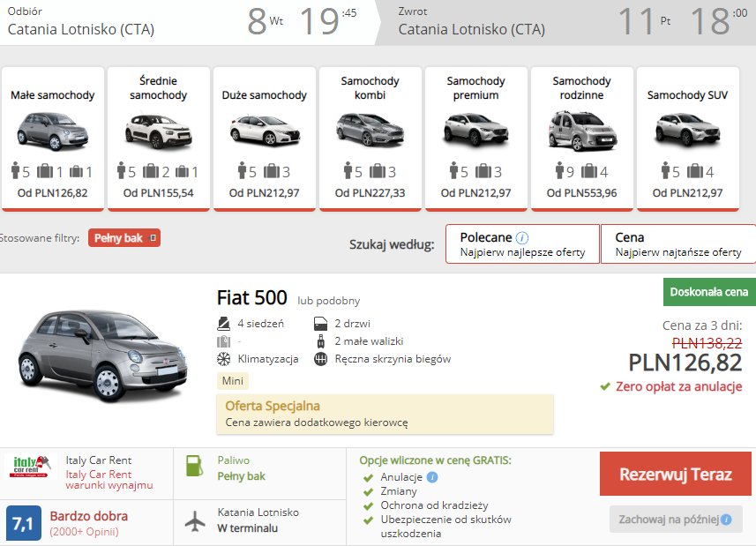
Task: Click the pickup date 8 Wt
Action: click(x=265, y=21)
